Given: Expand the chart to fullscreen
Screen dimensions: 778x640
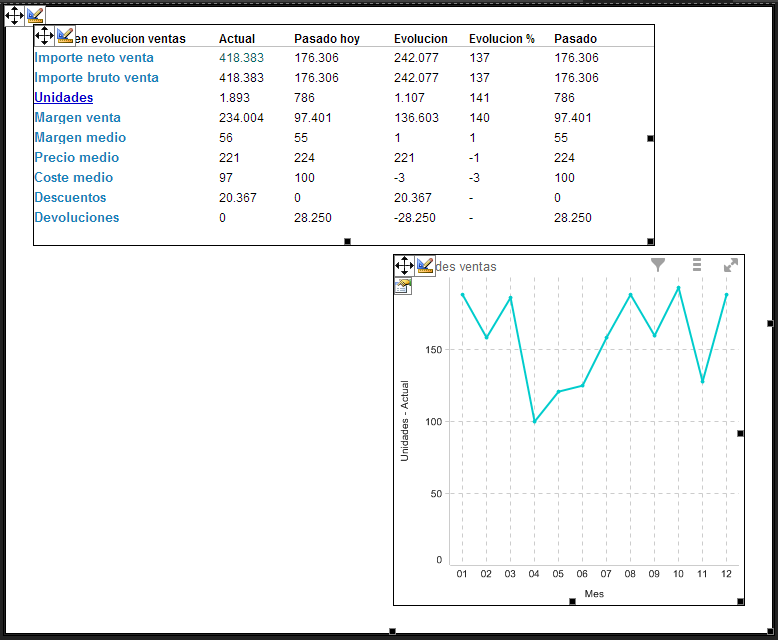Looking at the screenshot, I should click(x=731, y=265).
